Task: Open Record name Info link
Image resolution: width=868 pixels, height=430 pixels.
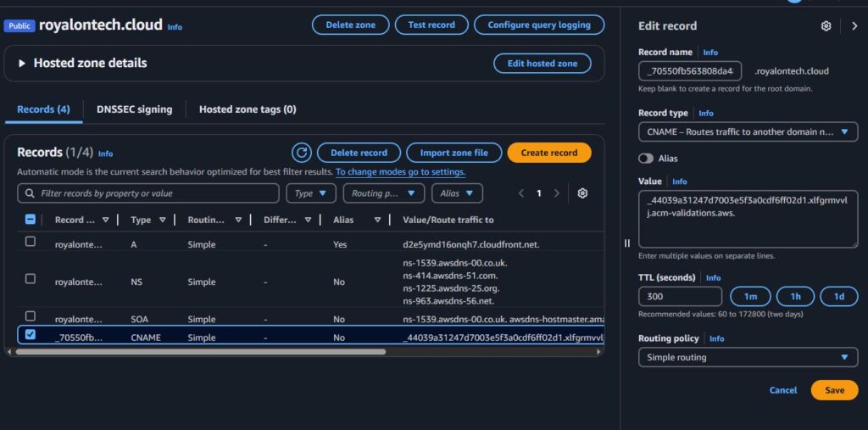Action: tap(710, 52)
